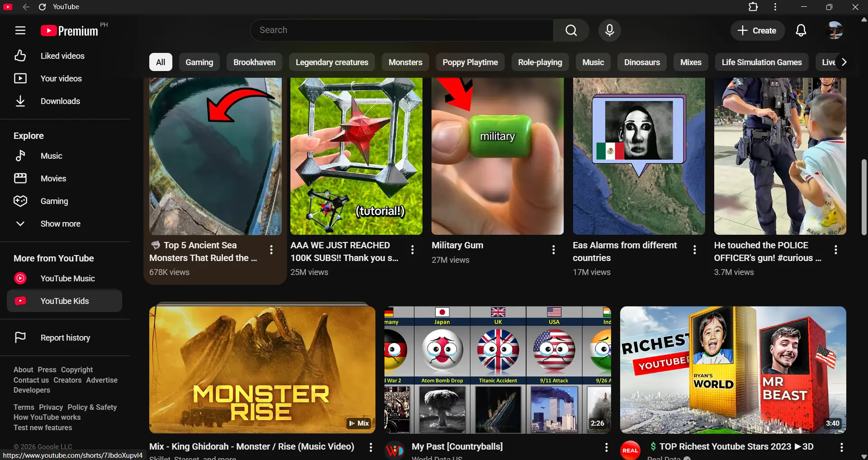Image resolution: width=868 pixels, height=460 pixels.
Task: Select the Dinosaurs filter chip
Action: pos(642,62)
